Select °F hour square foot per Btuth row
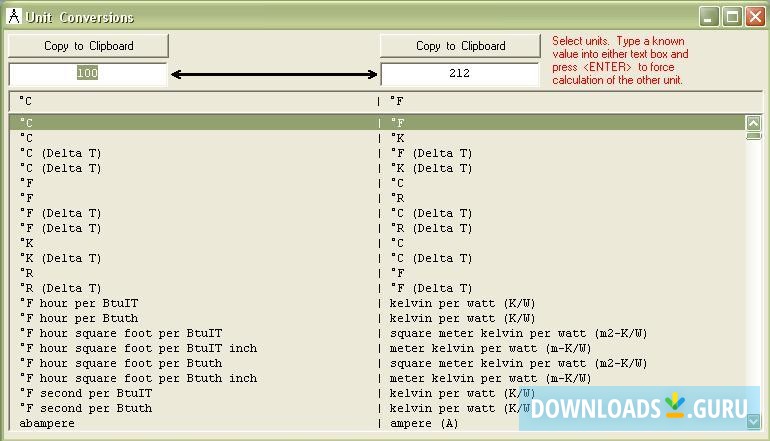Viewport: 770px width, 441px height. click(x=377, y=363)
